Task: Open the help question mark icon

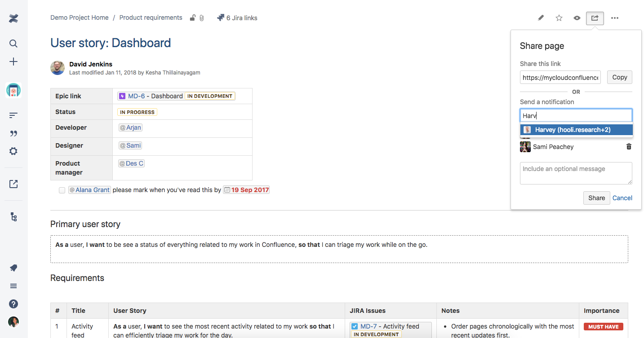Action: (x=13, y=304)
